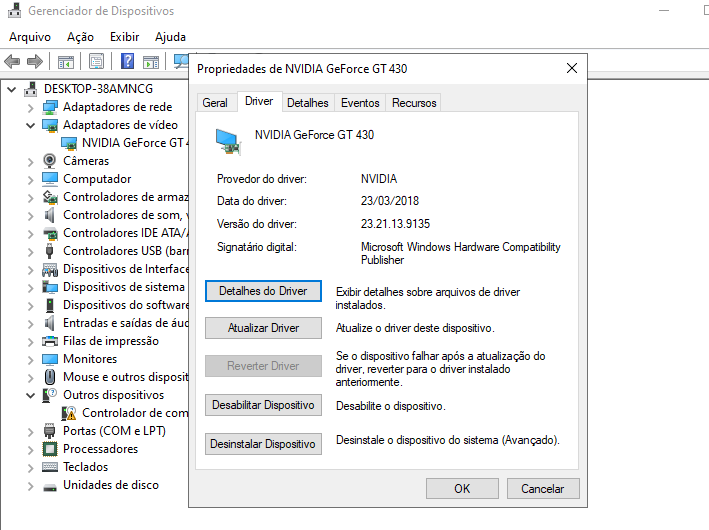The image size is (709, 530).
Task: Select NVIDIA GeForce GT tree item
Action: [x=135, y=143]
